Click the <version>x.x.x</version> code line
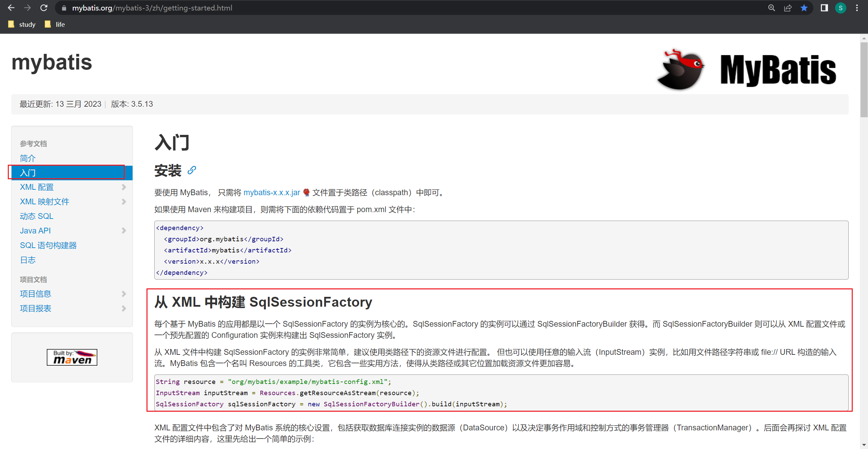 212,261
